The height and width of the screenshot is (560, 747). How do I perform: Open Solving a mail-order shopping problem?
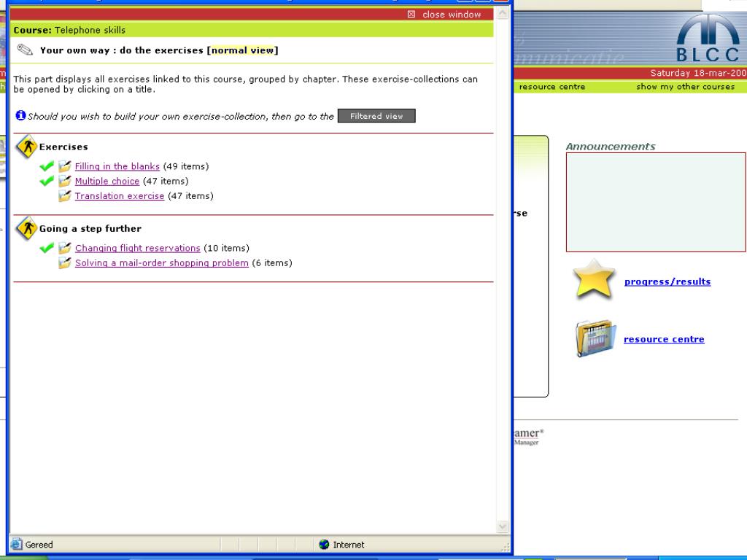161,263
